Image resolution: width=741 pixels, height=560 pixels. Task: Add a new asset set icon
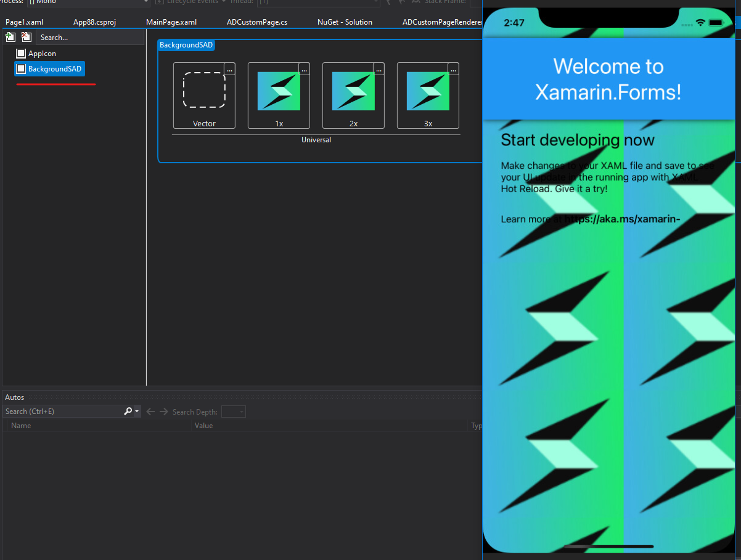pyautogui.click(x=10, y=37)
